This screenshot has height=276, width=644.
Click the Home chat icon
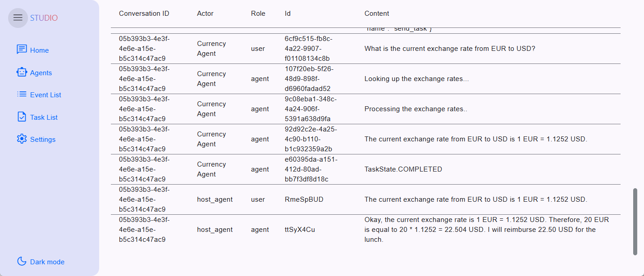[x=22, y=50]
